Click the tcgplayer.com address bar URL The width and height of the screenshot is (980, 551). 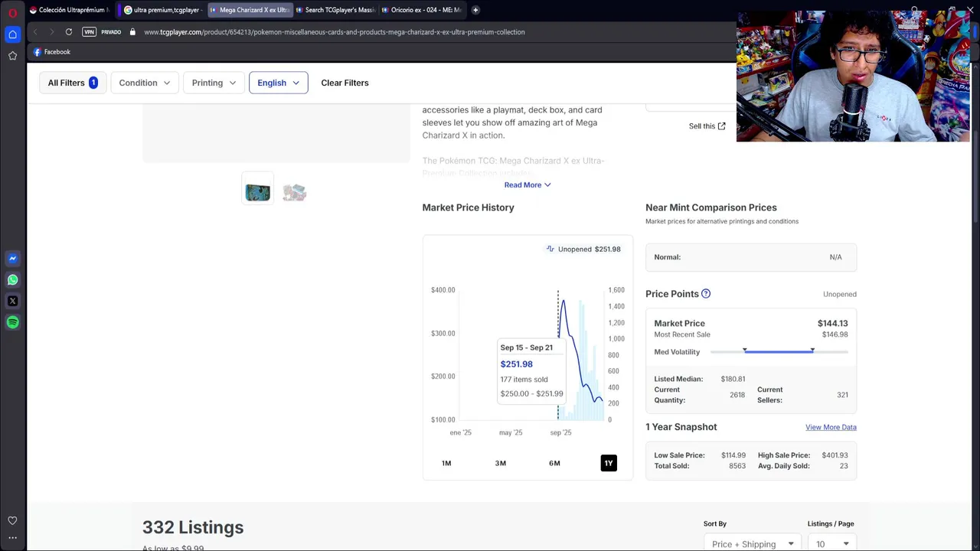coord(335,32)
